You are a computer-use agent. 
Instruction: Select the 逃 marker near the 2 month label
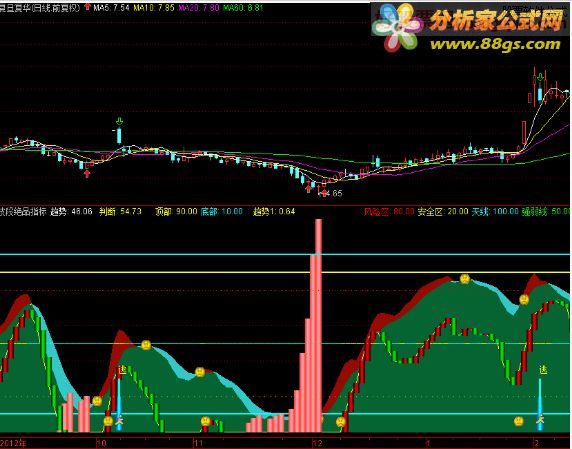pos(543,370)
